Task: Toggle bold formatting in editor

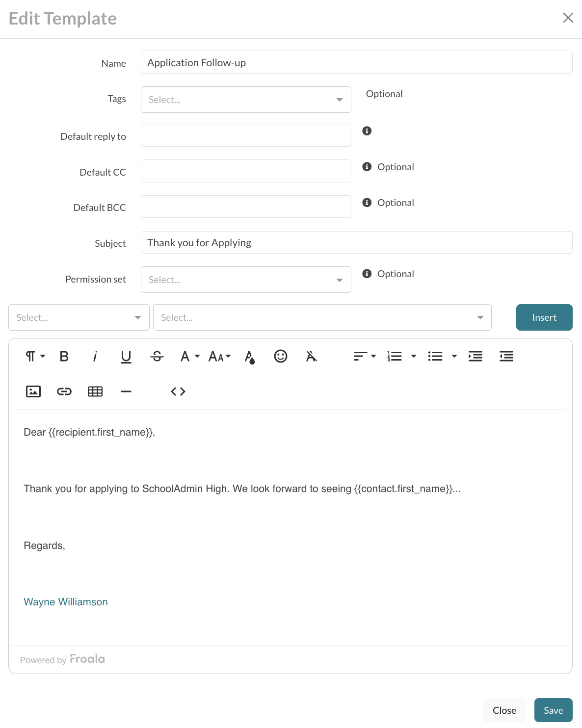Action: [x=64, y=357]
